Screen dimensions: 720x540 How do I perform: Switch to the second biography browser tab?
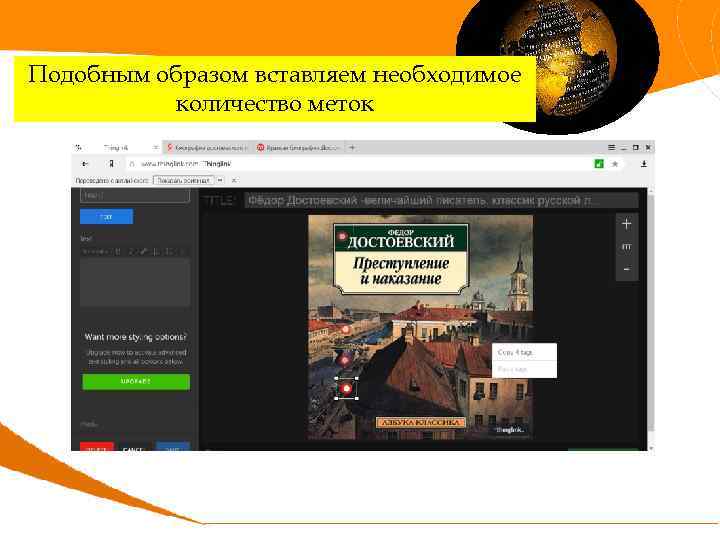coord(207,147)
